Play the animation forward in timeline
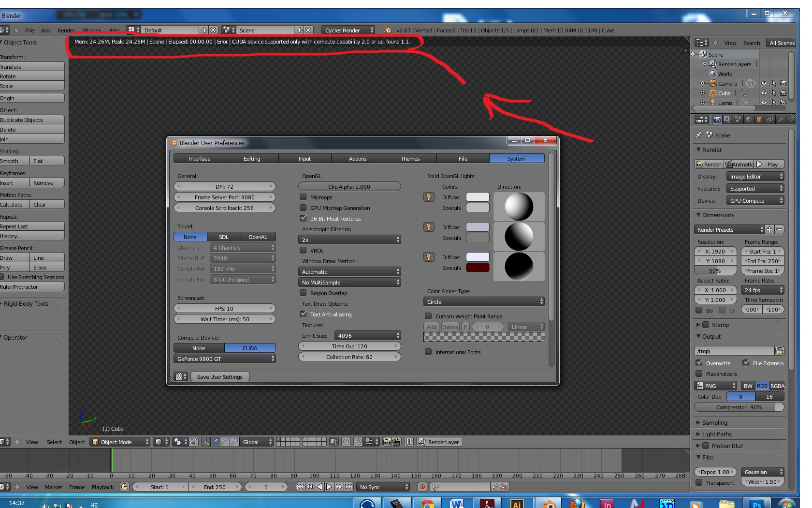Screen dimensions: 812x508 tap(329, 487)
